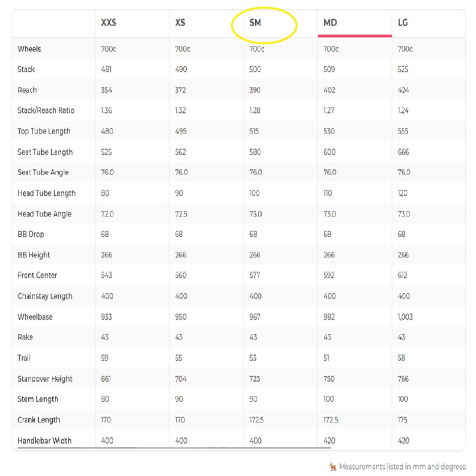This screenshot has width=476, height=476.
Task: Click the Standover Height row label
Action: coord(45,379)
